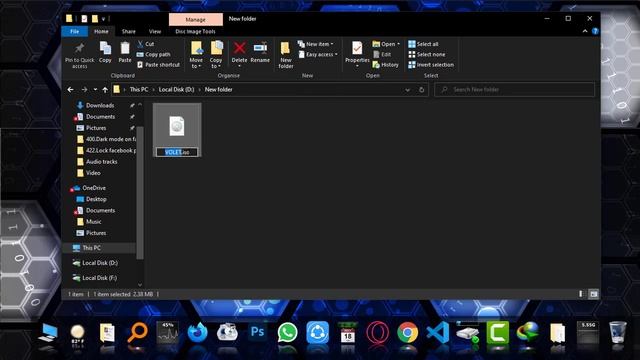Open Visual Studio Code from the dock
The image size is (640, 360).
[438, 332]
